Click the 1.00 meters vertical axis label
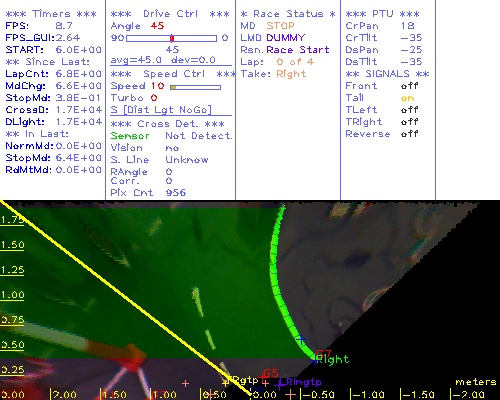 coord(12,295)
